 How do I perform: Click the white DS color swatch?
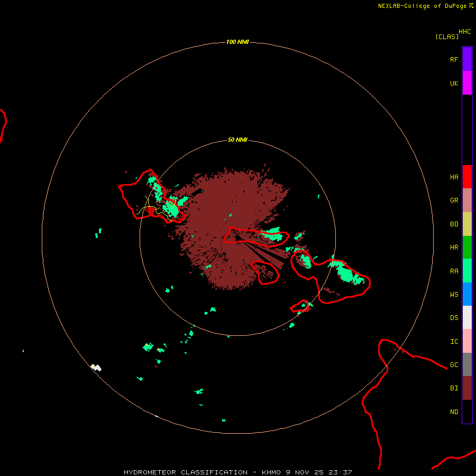467,317
